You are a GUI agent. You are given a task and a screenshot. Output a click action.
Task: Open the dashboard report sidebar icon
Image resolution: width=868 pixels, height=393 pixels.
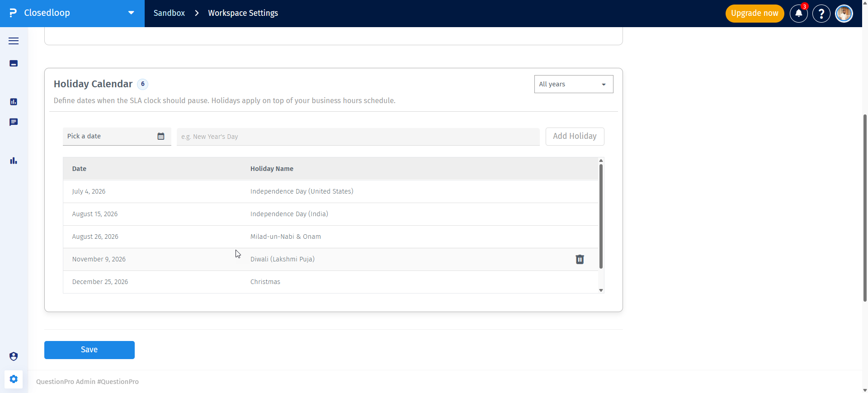tap(14, 102)
